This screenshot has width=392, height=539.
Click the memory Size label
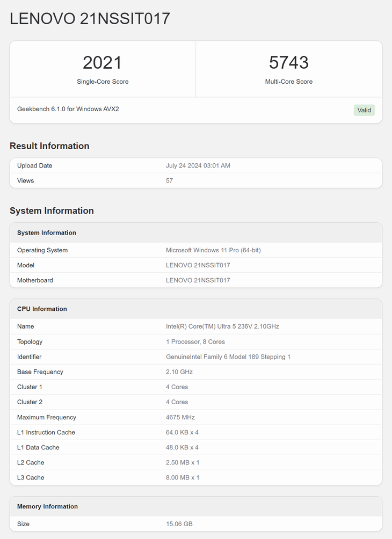[x=24, y=524]
